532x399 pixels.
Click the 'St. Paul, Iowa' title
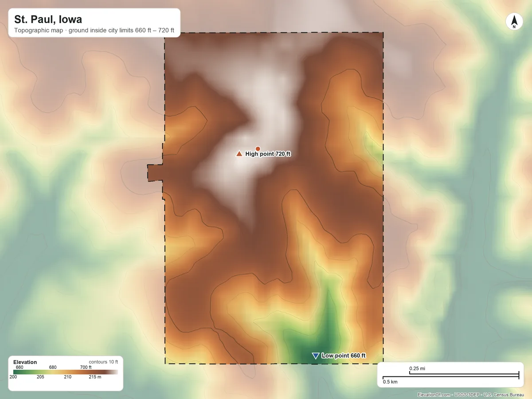pos(48,20)
